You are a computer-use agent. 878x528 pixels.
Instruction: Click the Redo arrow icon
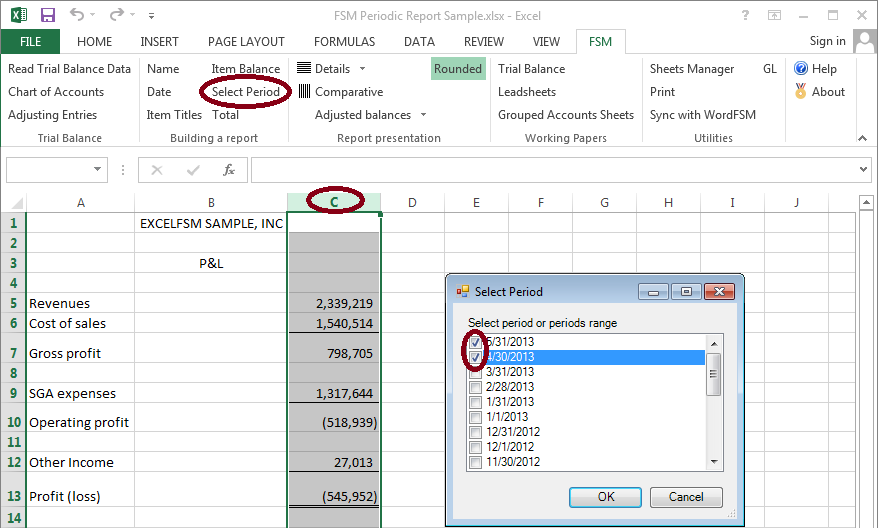click(116, 15)
